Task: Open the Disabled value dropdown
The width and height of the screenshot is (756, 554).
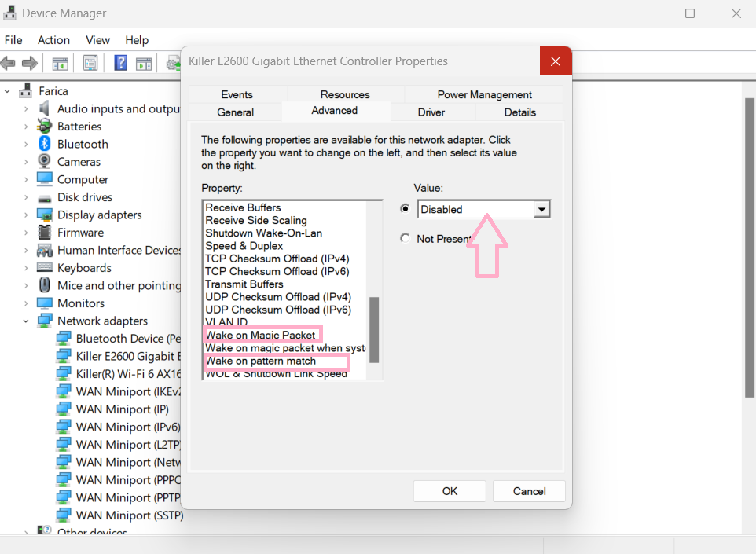Action: [541, 209]
